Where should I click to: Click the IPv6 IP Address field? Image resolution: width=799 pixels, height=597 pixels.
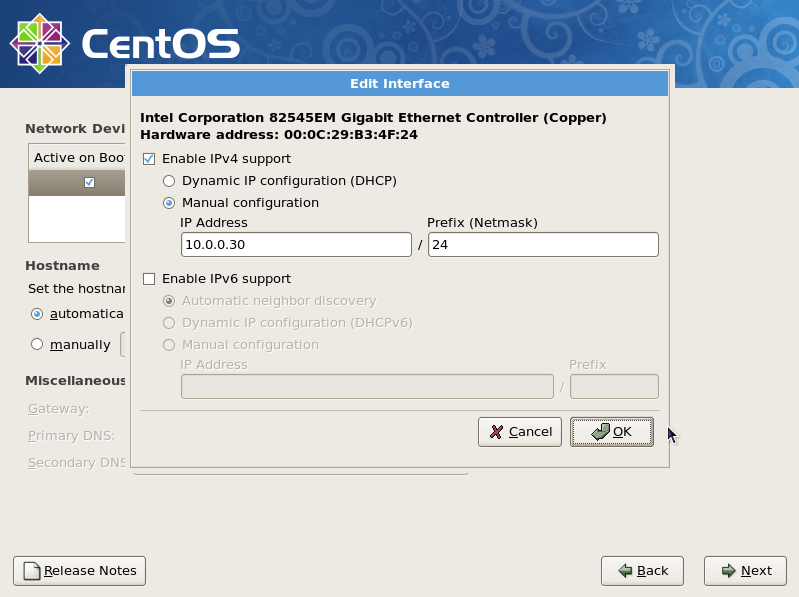pos(367,387)
